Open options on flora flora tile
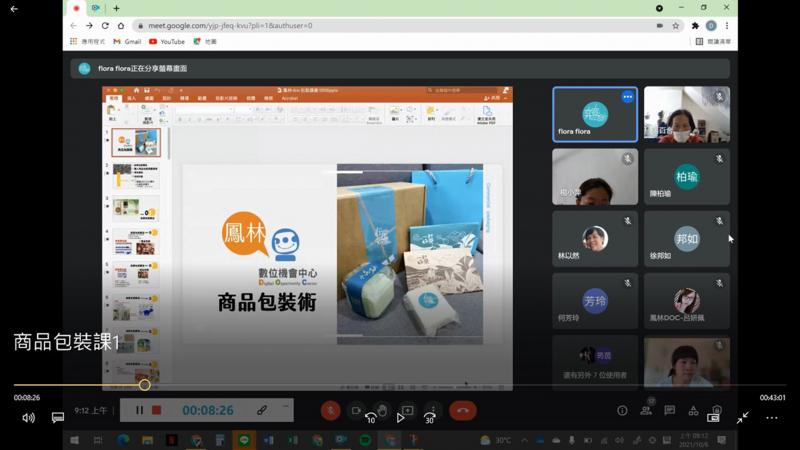This screenshot has width=800, height=450. (x=628, y=96)
